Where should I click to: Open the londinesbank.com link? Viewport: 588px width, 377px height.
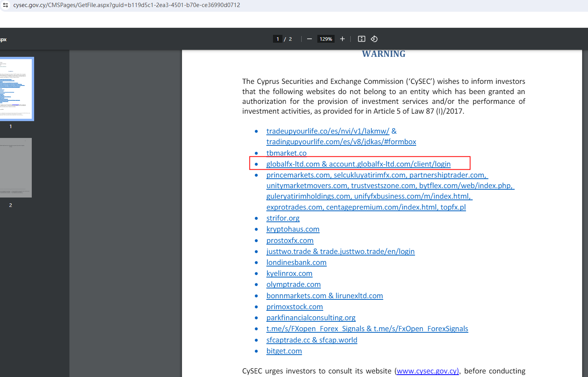point(296,263)
